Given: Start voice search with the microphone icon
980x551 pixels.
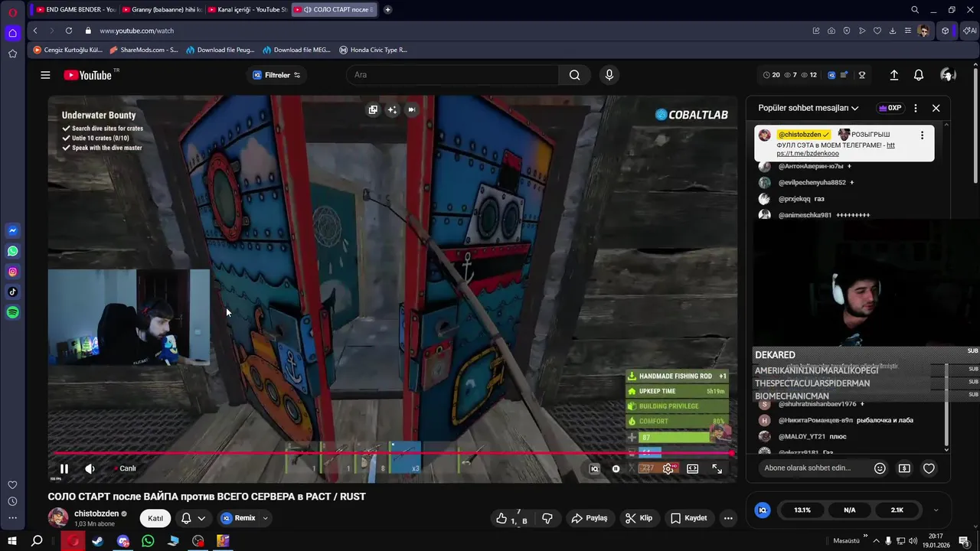Looking at the screenshot, I should tap(609, 75).
